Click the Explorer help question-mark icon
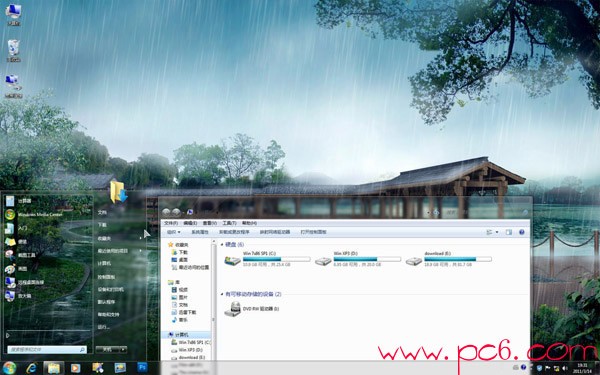 [x=521, y=232]
